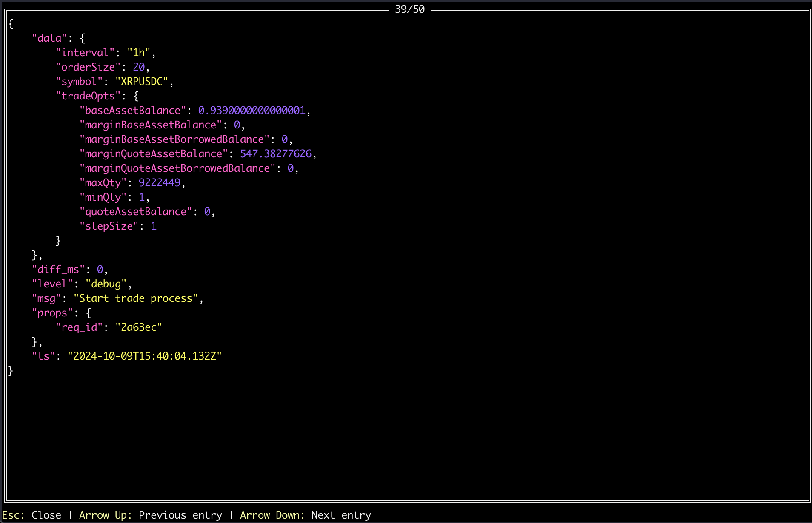Screen dimensions: 812x523
Task: Click the 39/50 entry counter in title
Action: click(x=409, y=9)
